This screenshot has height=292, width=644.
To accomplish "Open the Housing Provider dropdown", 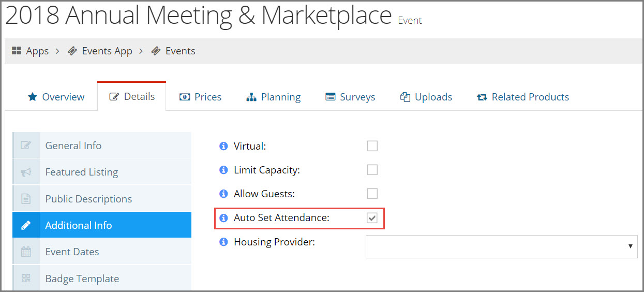I will tap(502, 246).
